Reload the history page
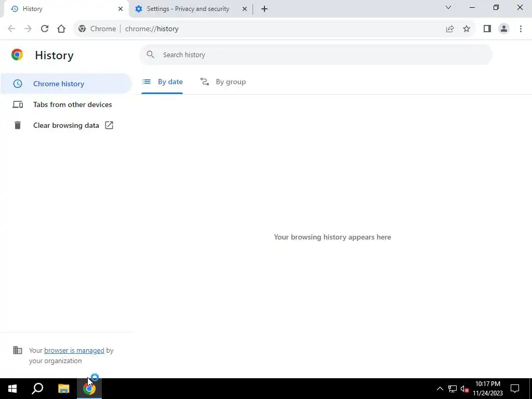532x399 pixels. [x=45, y=29]
